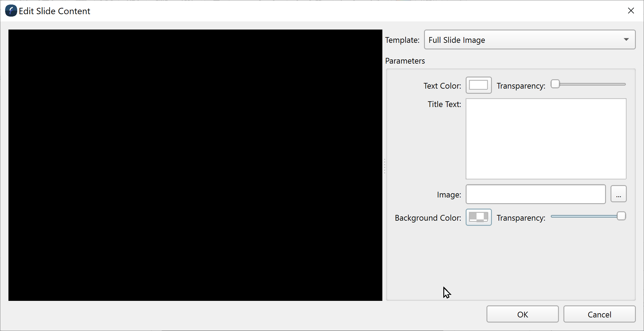Click the app icon in the title bar
This screenshot has width=644, height=331.
click(11, 11)
